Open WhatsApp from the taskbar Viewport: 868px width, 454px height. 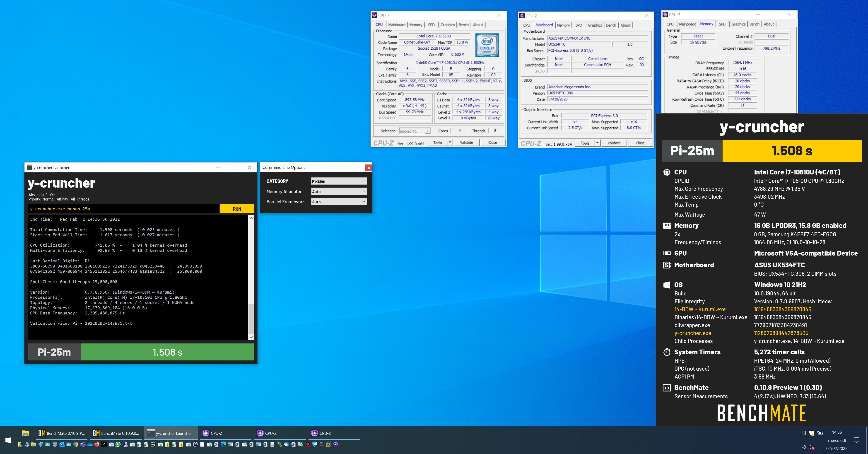coord(118,444)
